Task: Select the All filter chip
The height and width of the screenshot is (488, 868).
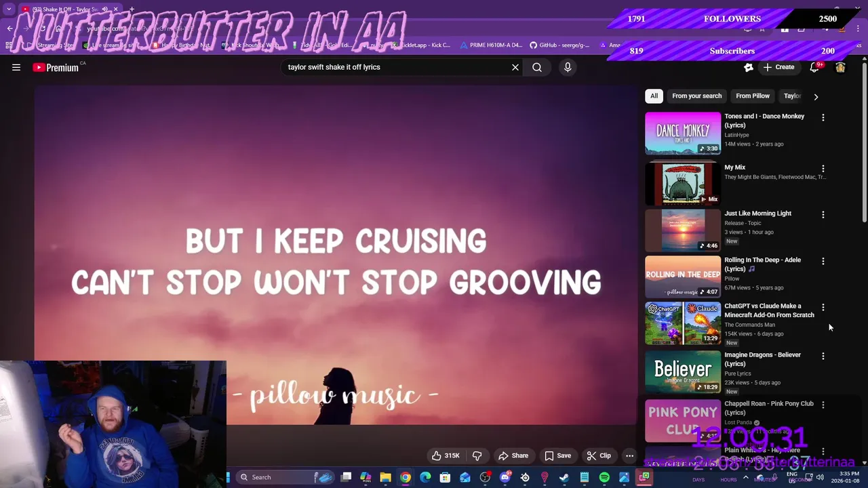Action: click(x=654, y=96)
